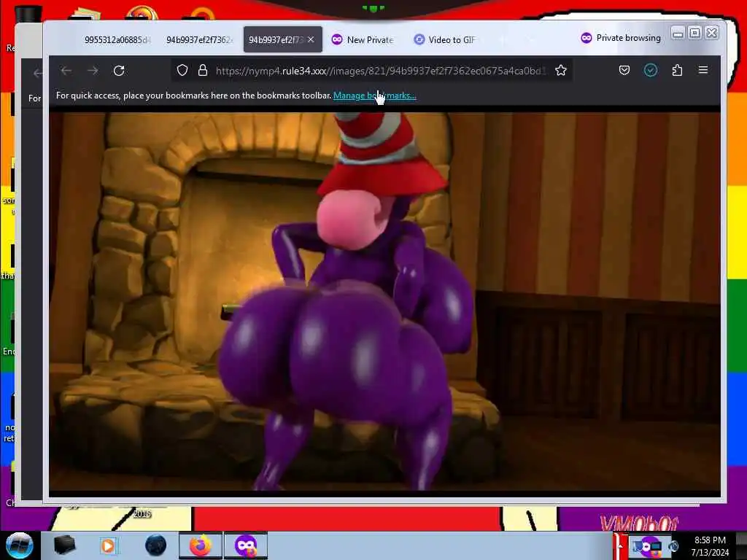Viewport: 747px width, 560px height.
Task: Click the Manage bookmarks link
Action: coord(374,96)
